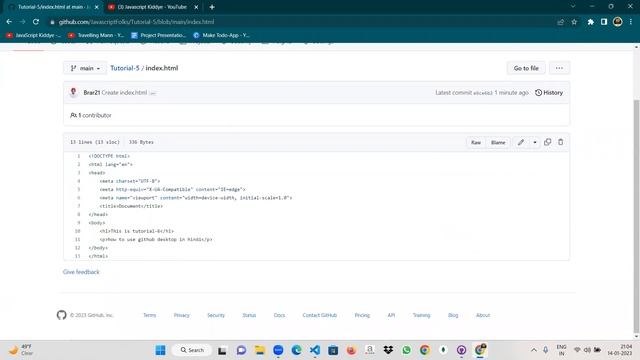Open the Blame view
The width and height of the screenshot is (640, 360).
pos(498,142)
